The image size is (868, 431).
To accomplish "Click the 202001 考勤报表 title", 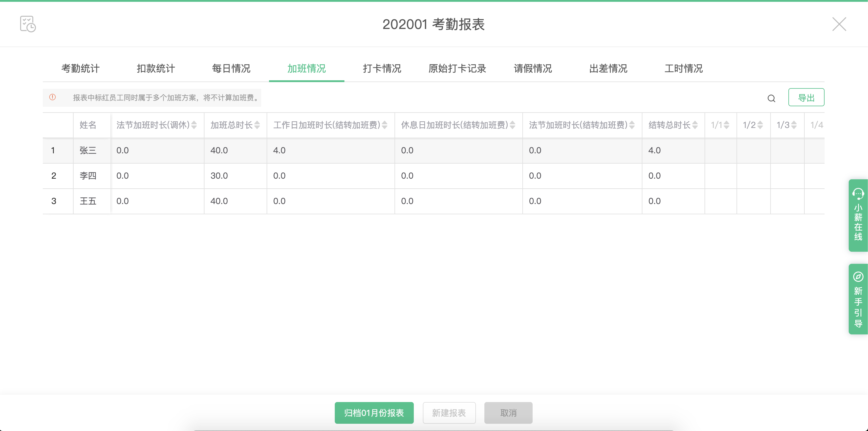I will click(x=434, y=24).
